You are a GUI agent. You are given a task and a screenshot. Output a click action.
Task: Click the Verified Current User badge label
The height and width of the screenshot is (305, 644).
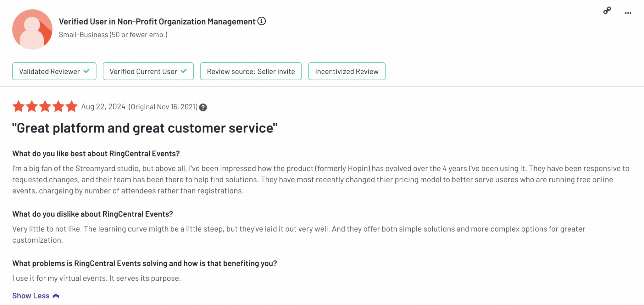coord(143,71)
